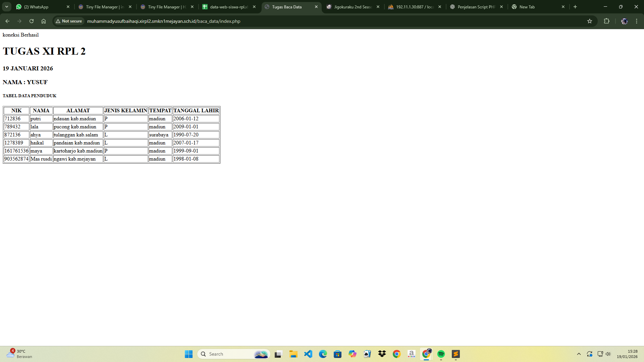644x362 pixels.
Task: Open the Extensions puzzle icon
Action: (x=606, y=21)
